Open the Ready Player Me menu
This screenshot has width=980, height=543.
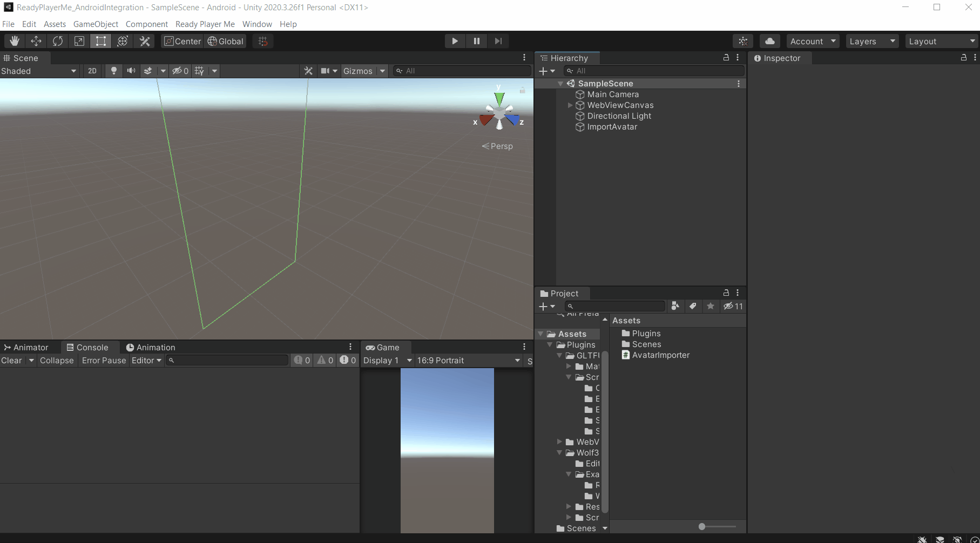205,24
